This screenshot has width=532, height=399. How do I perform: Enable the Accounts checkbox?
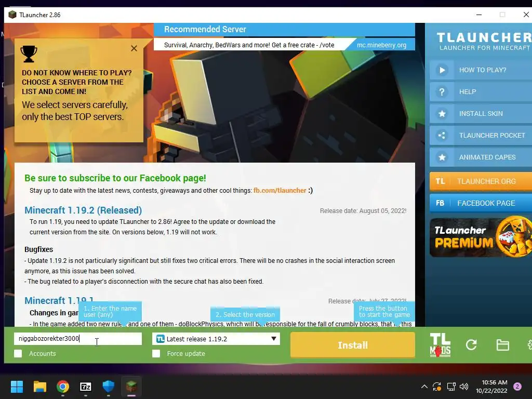tap(18, 353)
